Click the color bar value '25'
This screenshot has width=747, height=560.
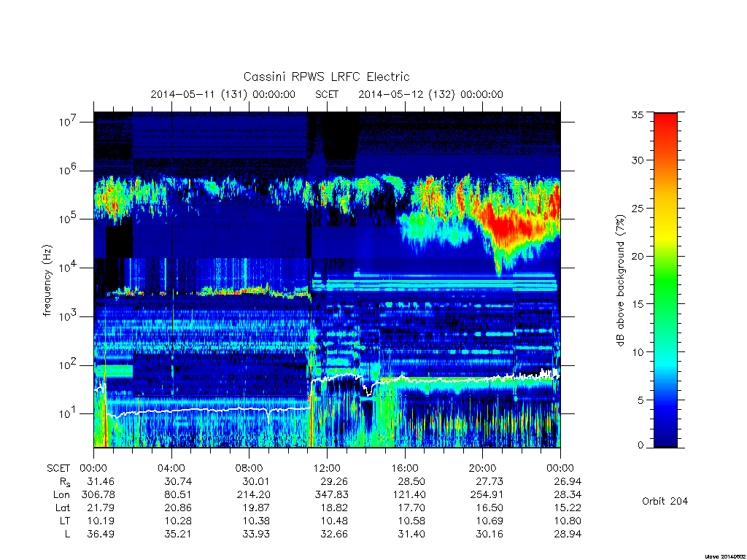[637, 208]
